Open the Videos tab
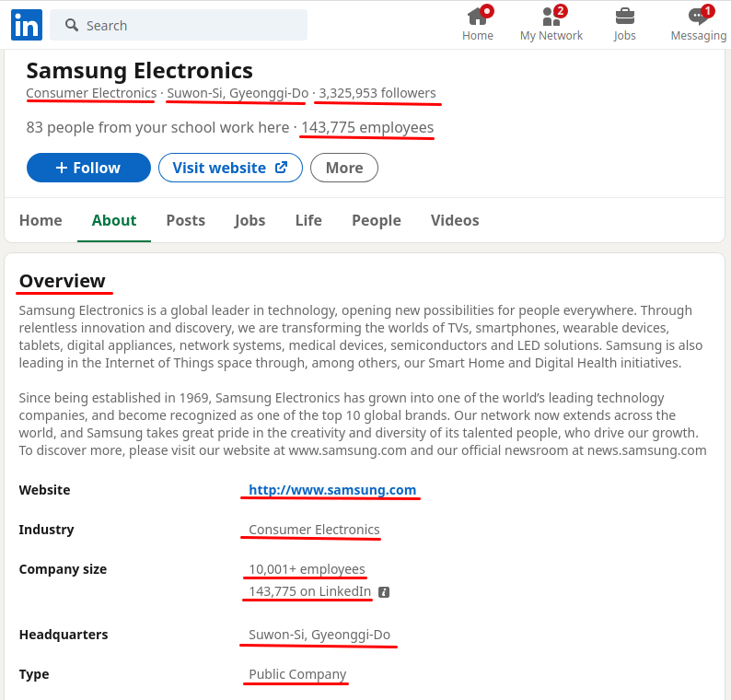The image size is (731, 700). click(x=455, y=220)
